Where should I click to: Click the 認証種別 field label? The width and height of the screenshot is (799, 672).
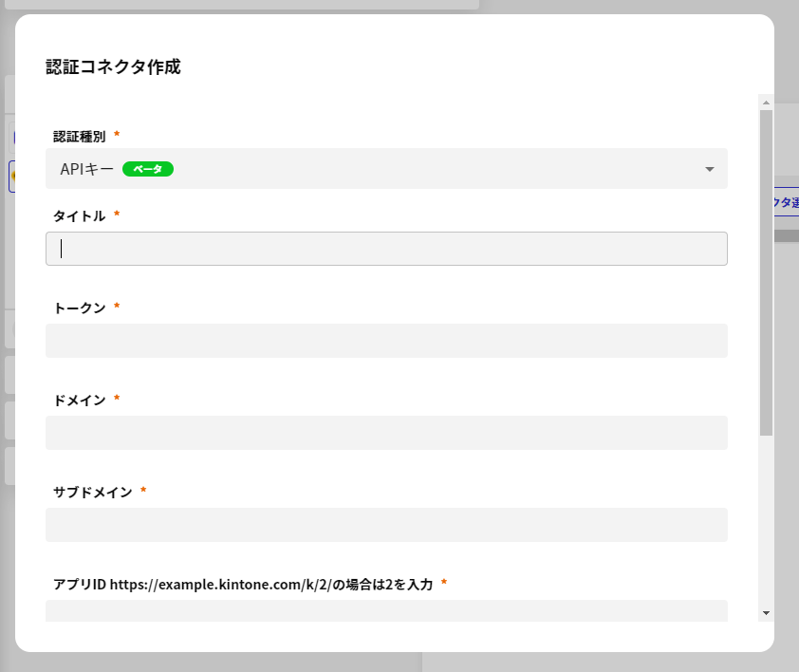(x=80, y=137)
